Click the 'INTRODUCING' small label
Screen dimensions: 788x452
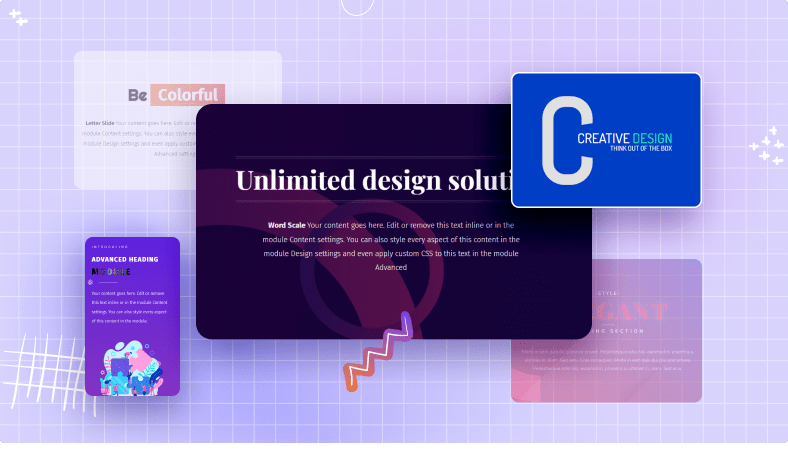[x=110, y=247]
